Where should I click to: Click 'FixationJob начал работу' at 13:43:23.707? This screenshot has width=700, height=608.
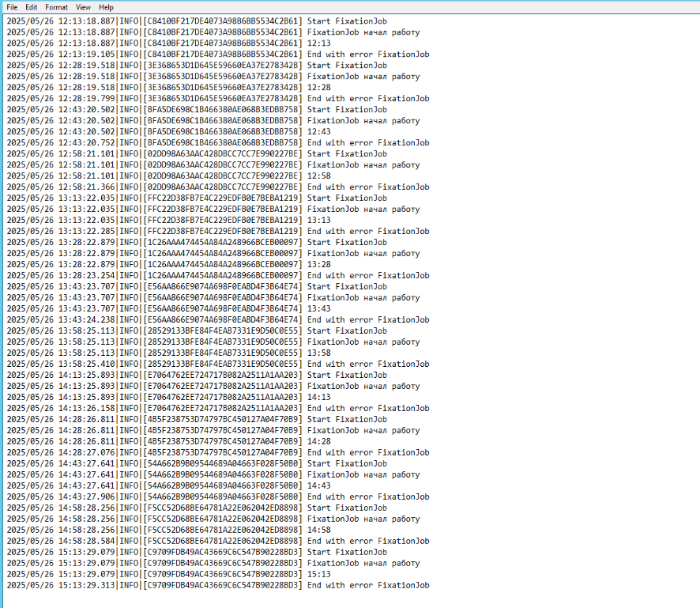point(363,297)
